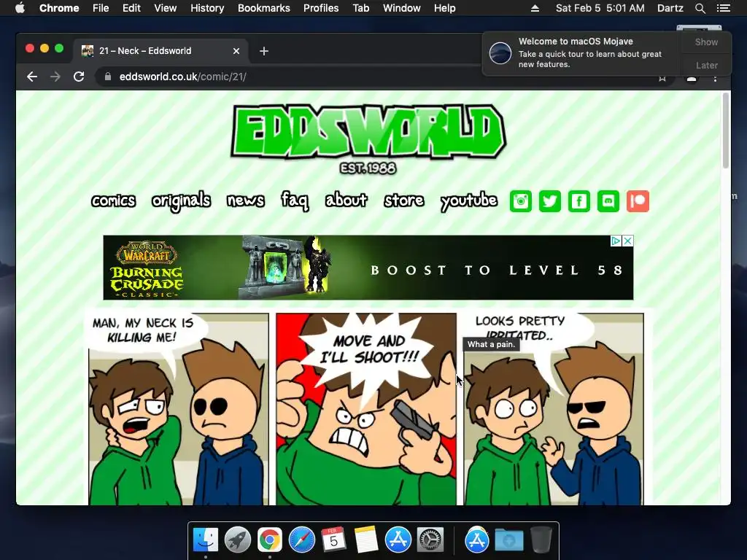Open the Edit menu
747x560 pixels.
pyautogui.click(x=131, y=8)
